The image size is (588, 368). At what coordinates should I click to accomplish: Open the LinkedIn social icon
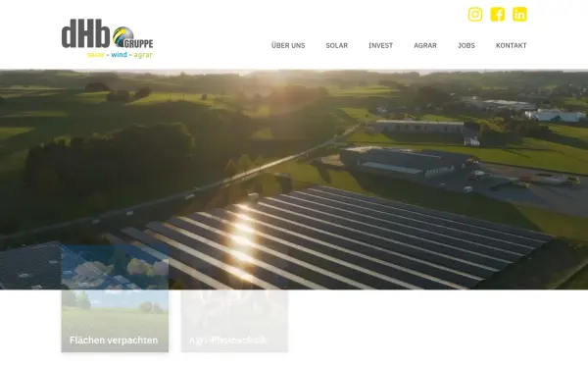pyautogui.click(x=519, y=15)
